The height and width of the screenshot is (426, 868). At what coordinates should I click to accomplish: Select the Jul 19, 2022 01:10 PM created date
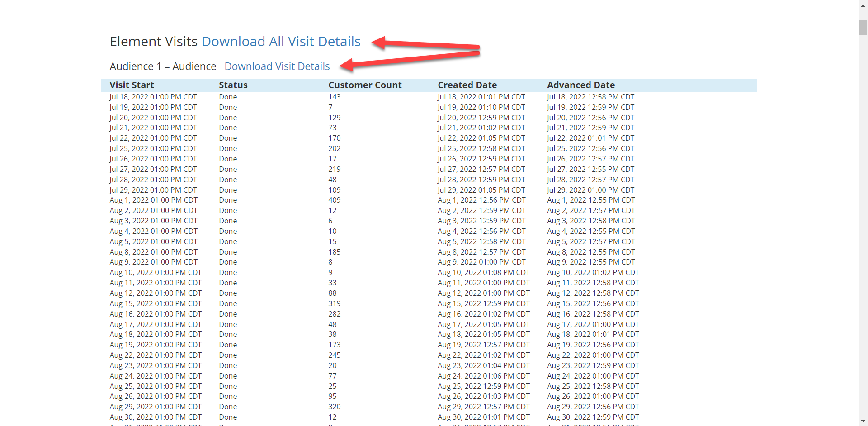tap(481, 107)
